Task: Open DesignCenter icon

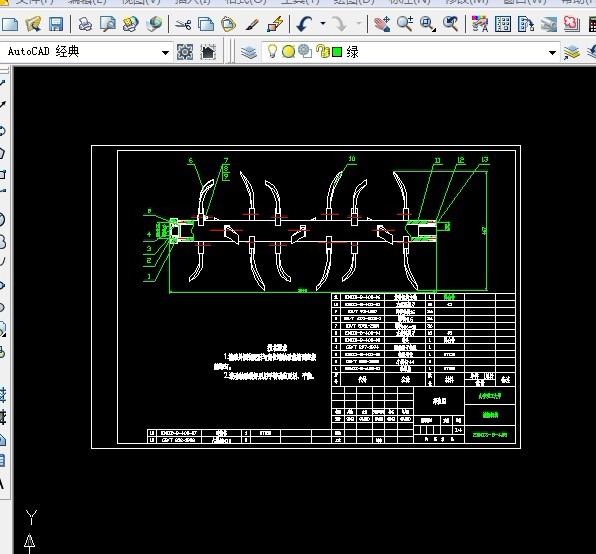Action: tap(502, 24)
